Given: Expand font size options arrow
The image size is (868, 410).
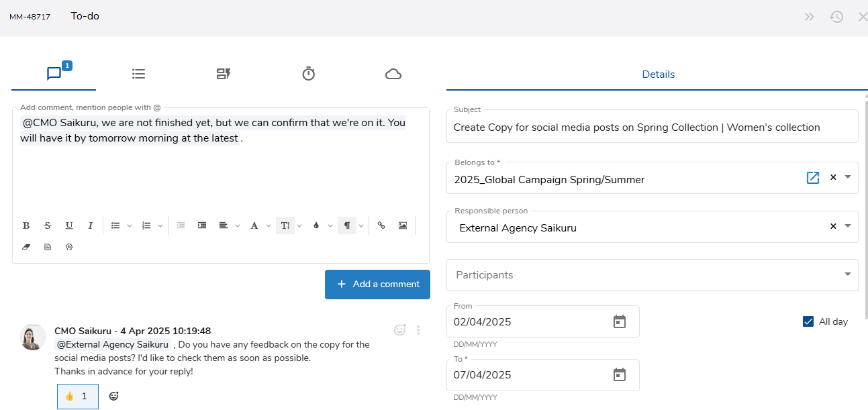Looking at the screenshot, I should [x=299, y=226].
